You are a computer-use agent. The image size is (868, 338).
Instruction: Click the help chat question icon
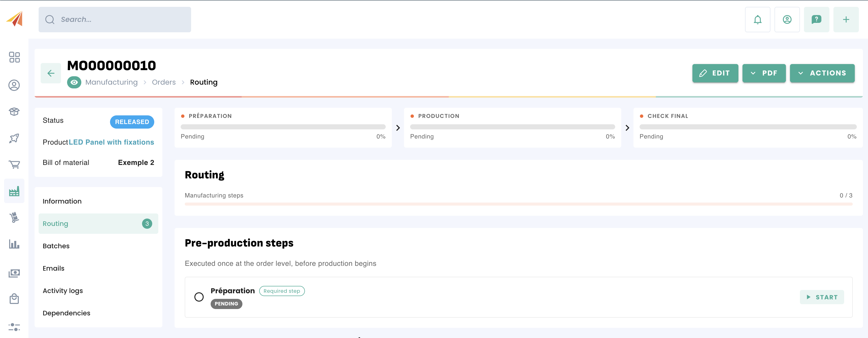click(x=816, y=20)
